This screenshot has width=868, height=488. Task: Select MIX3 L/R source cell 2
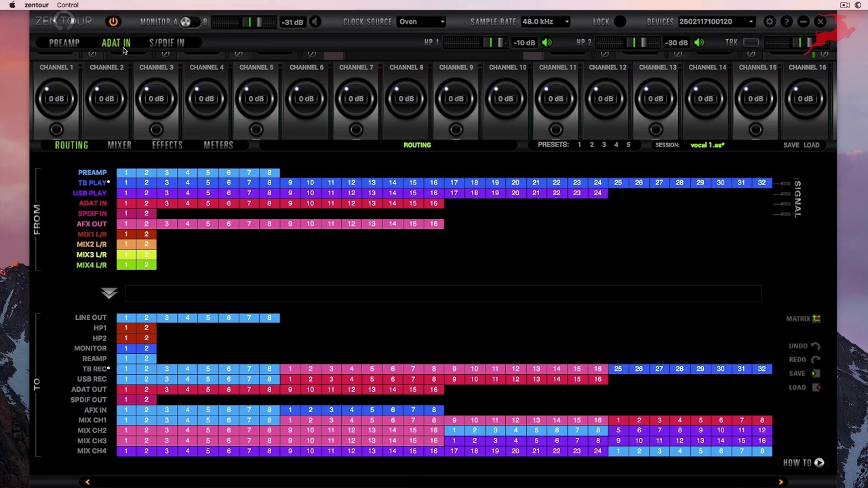click(x=146, y=255)
